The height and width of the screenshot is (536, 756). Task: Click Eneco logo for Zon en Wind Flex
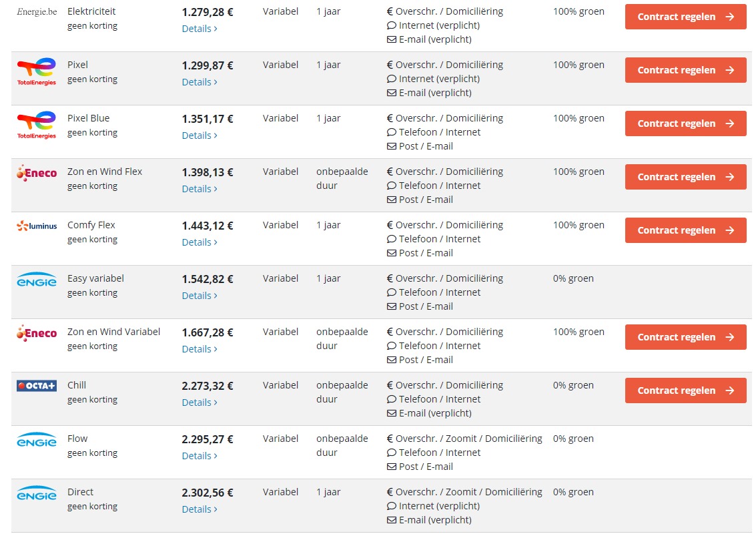[37, 173]
